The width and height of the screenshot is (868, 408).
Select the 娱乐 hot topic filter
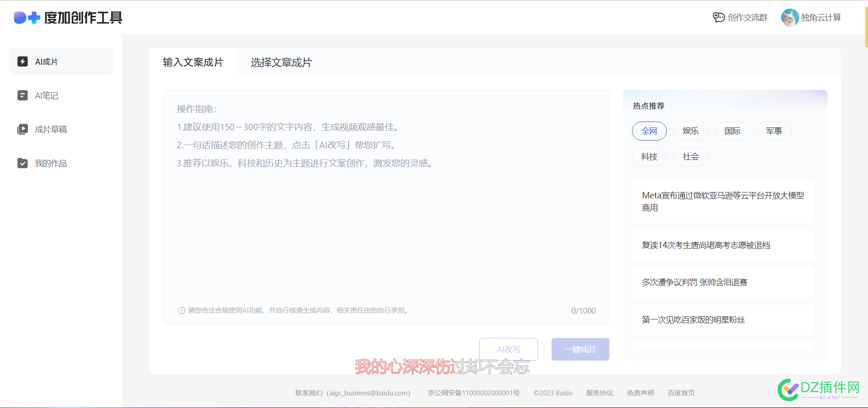(691, 131)
